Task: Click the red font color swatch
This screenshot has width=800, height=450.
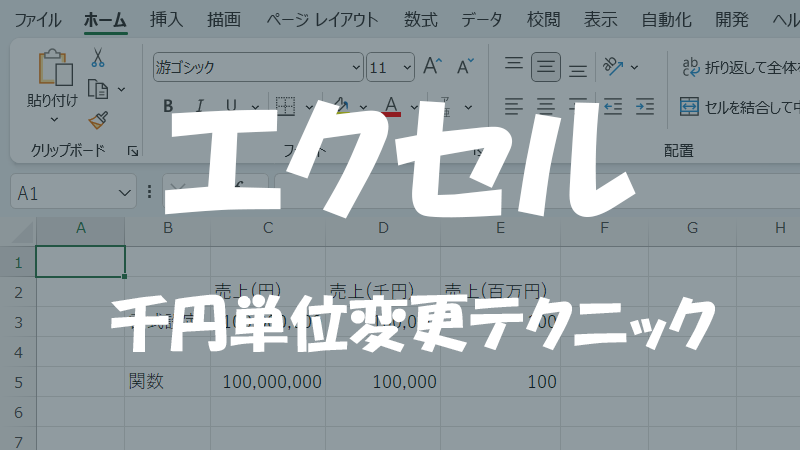Action: 390,106
